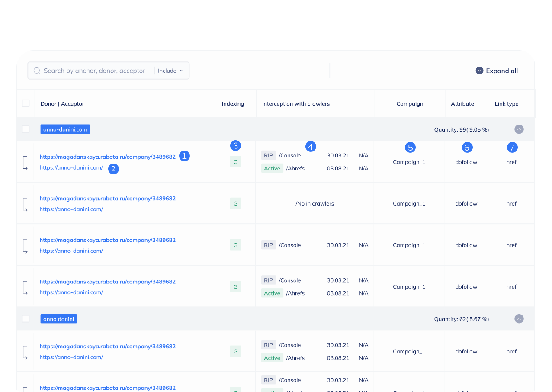This screenshot has height=392, width=552.
Task: Open the donor link in the Console-only row
Action: click(x=108, y=240)
